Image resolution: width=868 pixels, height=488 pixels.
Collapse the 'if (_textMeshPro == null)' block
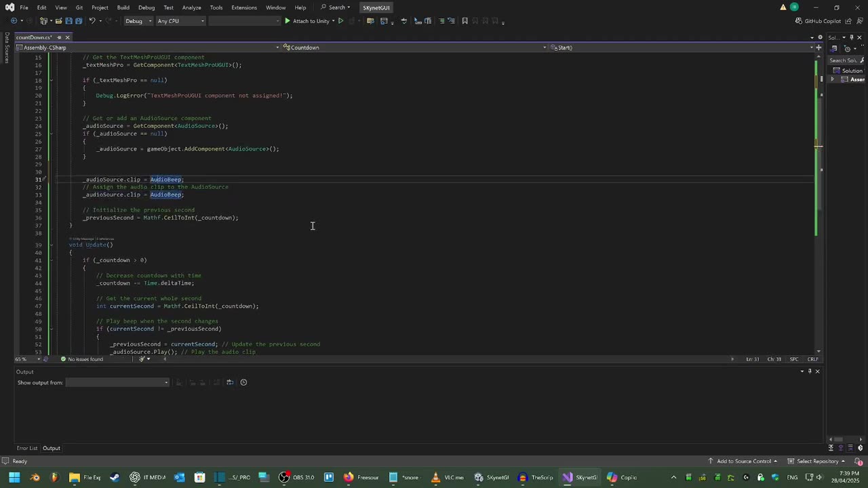click(51, 80)
